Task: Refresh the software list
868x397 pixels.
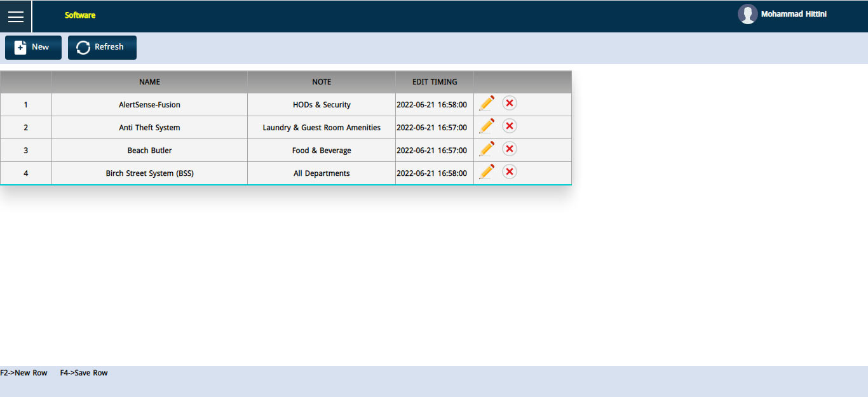Action: pos(102,48)
